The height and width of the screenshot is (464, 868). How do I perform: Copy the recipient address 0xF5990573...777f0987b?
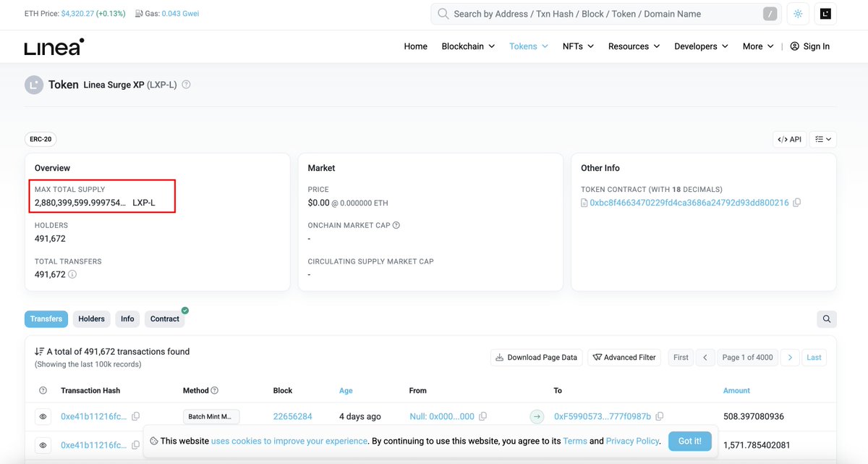click(x=659, y=416)
